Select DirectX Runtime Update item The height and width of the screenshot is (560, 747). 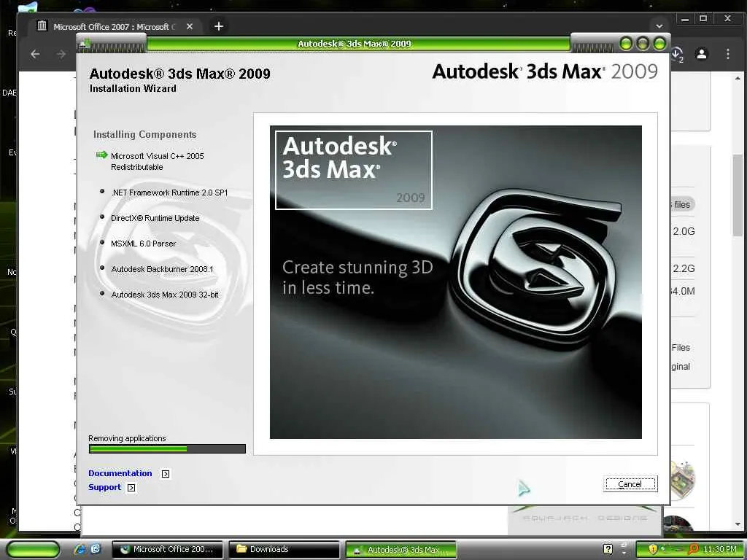155,218
